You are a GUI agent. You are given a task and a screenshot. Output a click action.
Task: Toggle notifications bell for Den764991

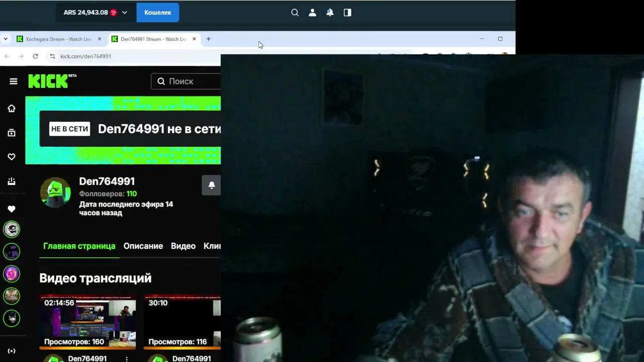pos(211,185)
